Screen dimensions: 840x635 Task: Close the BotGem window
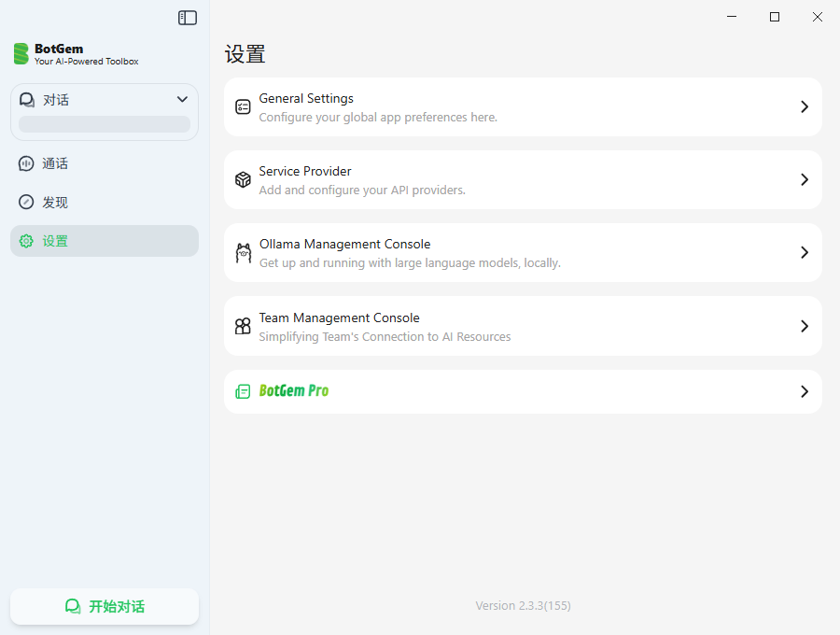pos(818,17)
